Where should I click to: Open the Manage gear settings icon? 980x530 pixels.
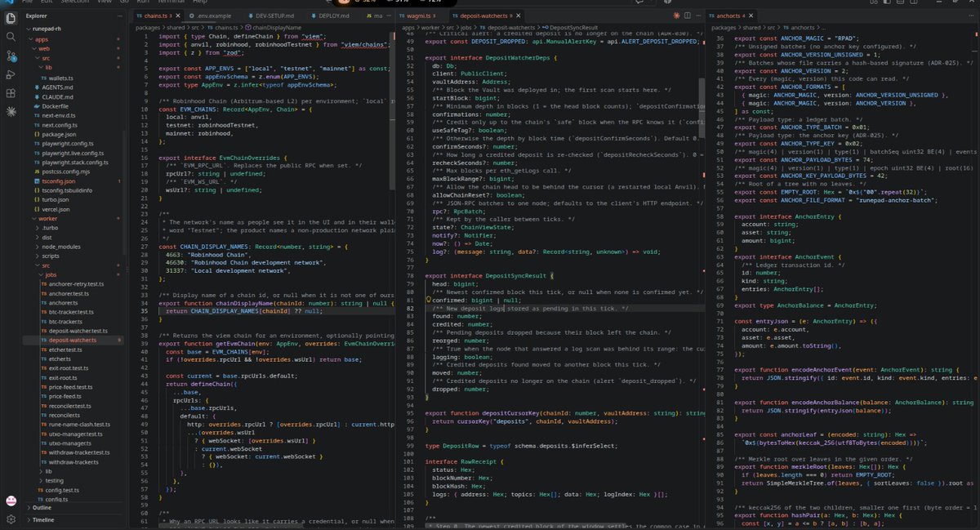pyautogui.click(x=11, y=519)
